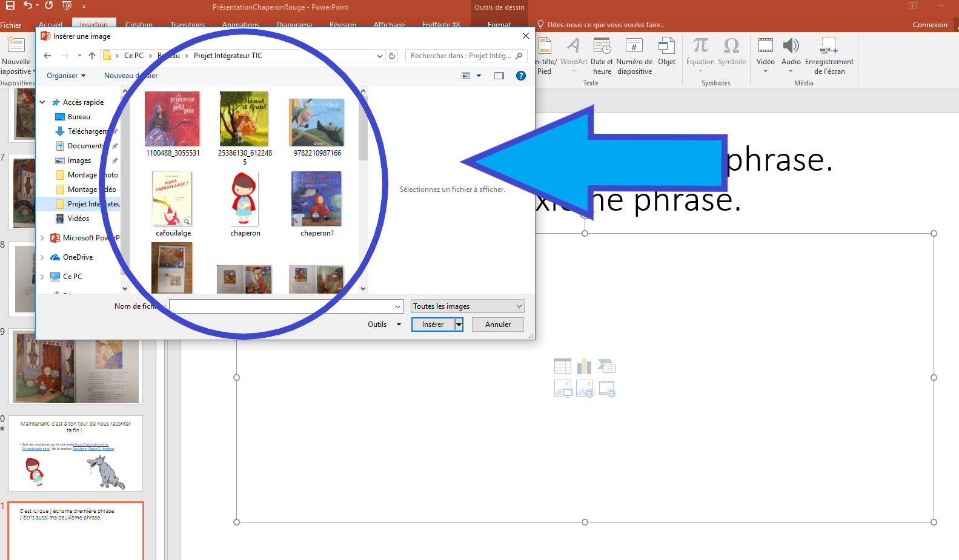Click the Vidéo icon in the Média group
This screenshot has height=560, width=959.
766,53
